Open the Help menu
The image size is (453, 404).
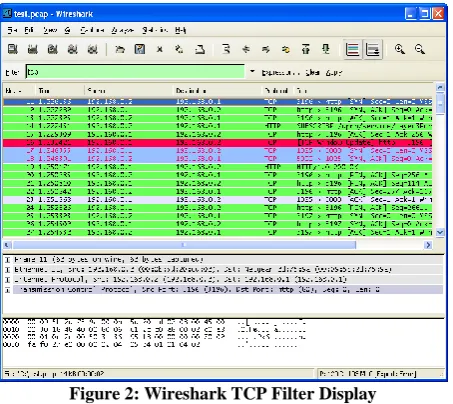click(x=180, y=30)
